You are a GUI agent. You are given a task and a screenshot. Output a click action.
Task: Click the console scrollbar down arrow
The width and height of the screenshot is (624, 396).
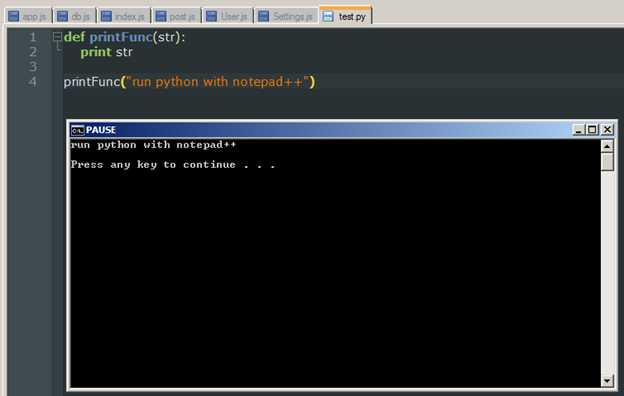(607, 380)
